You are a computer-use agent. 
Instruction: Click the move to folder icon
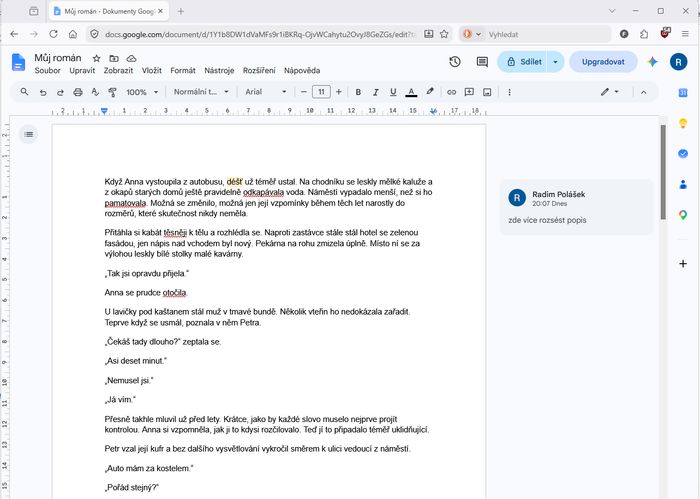[x=114, y=58]
